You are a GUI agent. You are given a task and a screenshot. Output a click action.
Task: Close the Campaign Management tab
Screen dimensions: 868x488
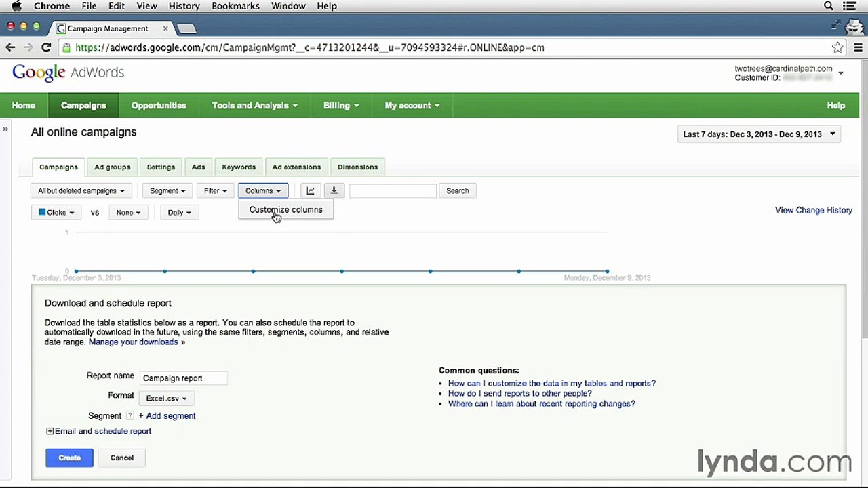point(165,28)
